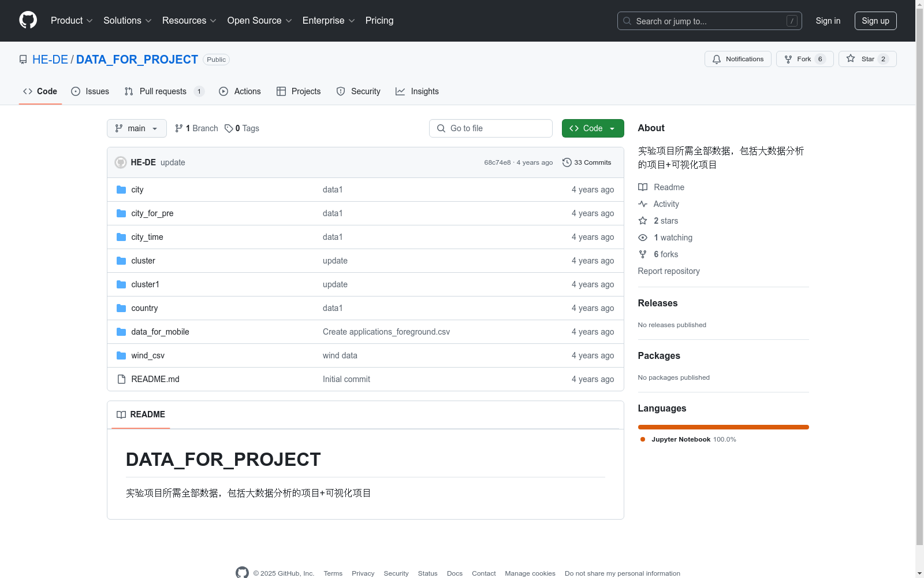Click the folder icon for cluster1
The width and height of the screenshot is (924, 578).
121,284
